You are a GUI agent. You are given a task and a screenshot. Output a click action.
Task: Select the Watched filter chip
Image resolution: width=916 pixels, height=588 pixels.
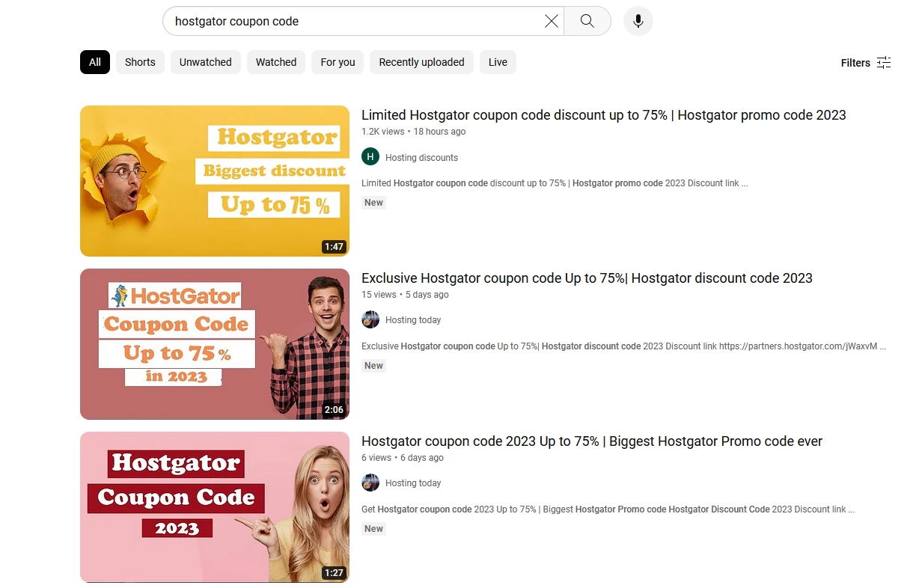(276, 62)
